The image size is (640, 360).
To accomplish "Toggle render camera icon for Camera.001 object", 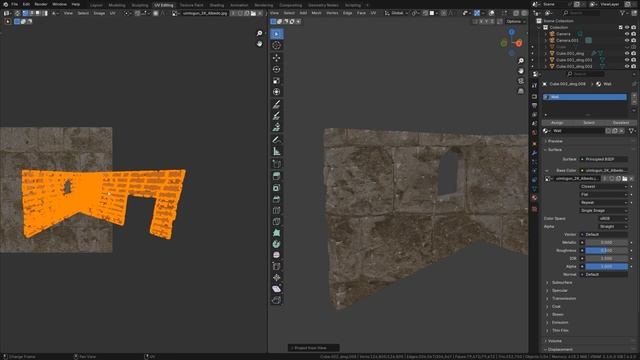I will [633, 40].
